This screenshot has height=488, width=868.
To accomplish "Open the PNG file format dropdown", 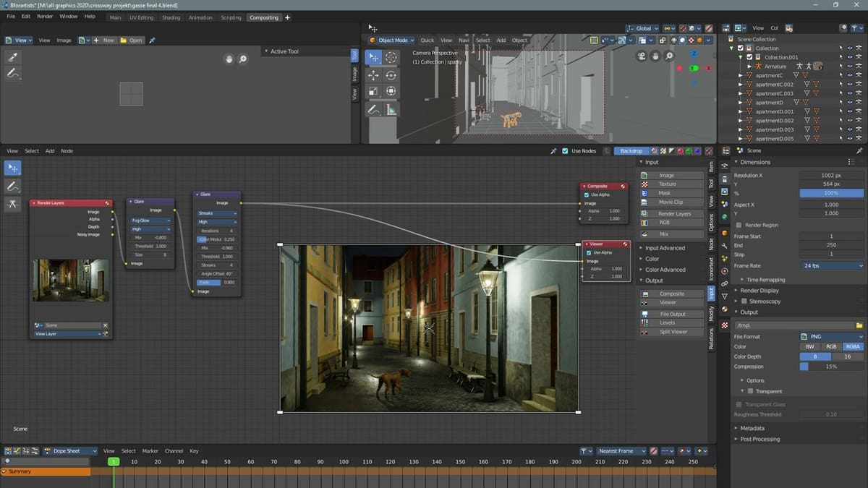I will tap(831, 337).
